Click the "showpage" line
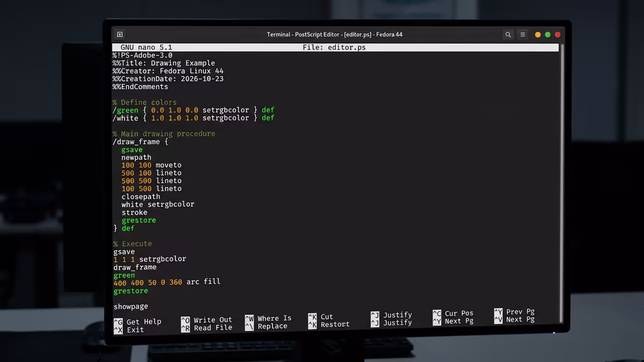This screenshot has width=644, height=362. click(x=131, y=307)
